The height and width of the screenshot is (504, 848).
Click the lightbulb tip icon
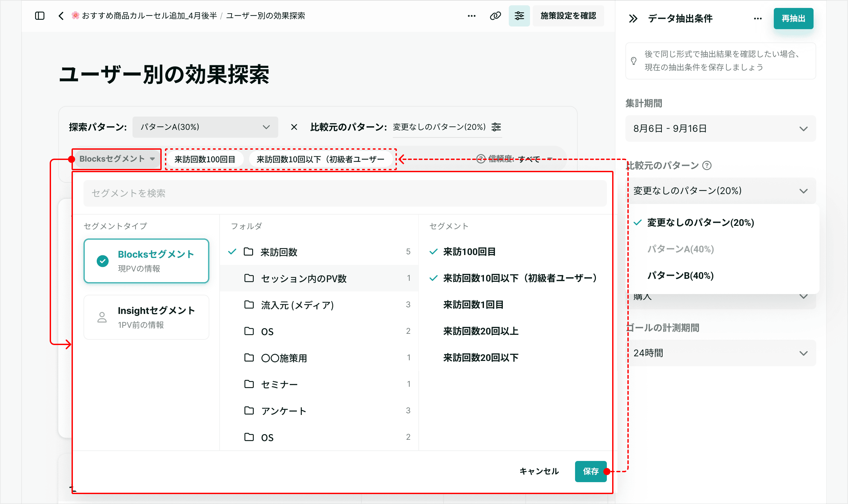click(x=634, y=61)
